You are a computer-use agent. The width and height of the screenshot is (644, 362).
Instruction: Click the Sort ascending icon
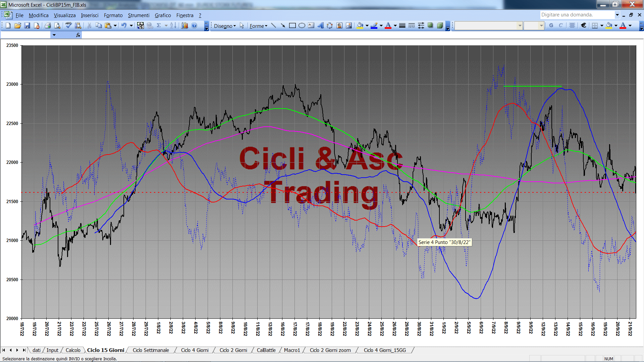click(173, 25)
